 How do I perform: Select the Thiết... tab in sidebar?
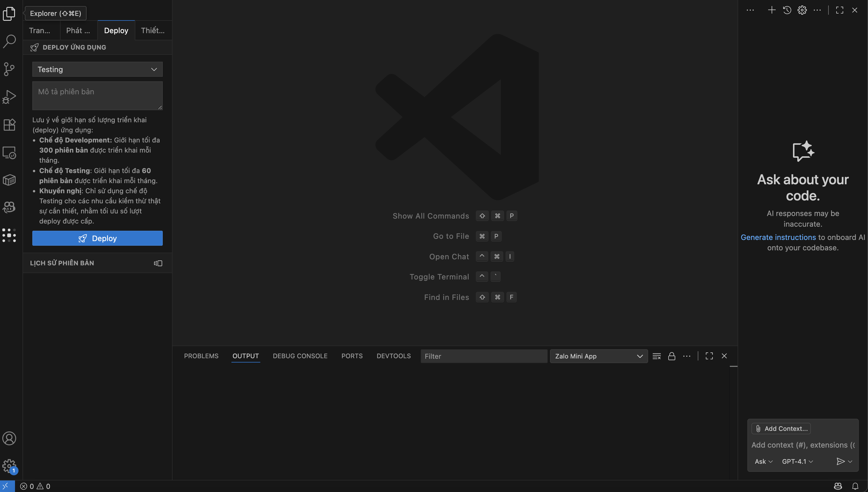pos(153,30)
